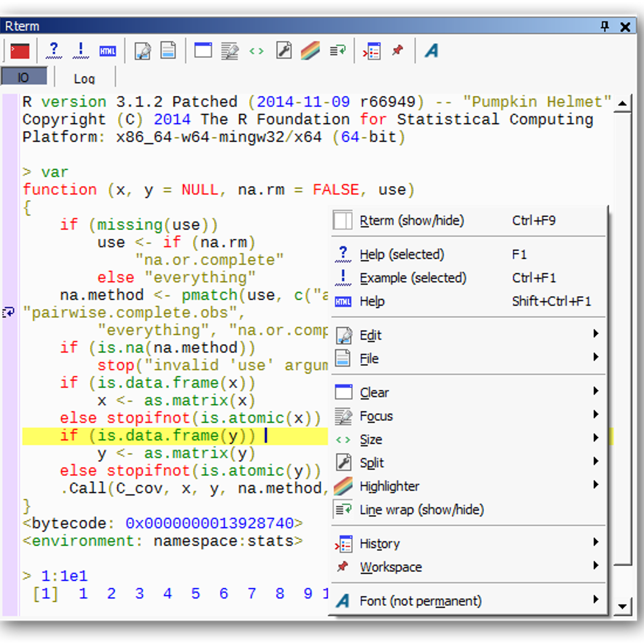Click the 'y <- as.matrix(y)' code line
644x644 pixels.
pos(177,454)
